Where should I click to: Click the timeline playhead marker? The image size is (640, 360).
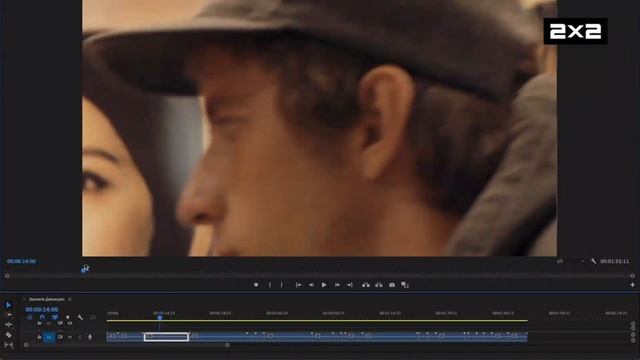tap(160, 318)
